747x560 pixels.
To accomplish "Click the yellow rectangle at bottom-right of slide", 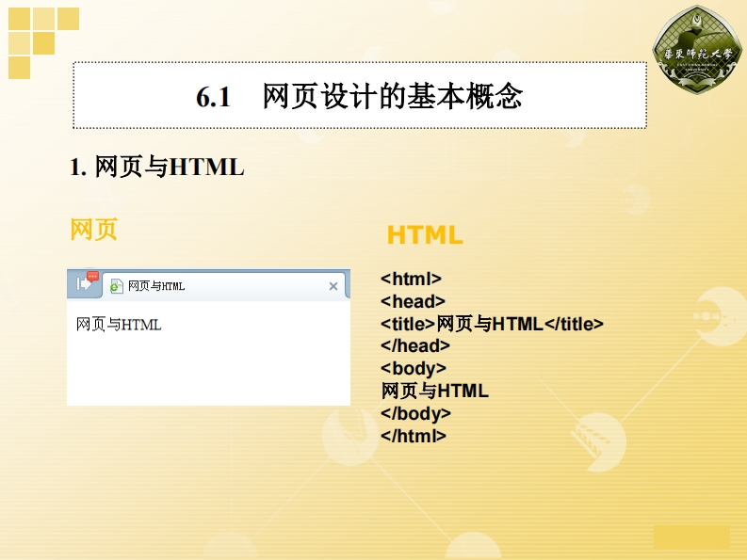I will tap(691, 536).
